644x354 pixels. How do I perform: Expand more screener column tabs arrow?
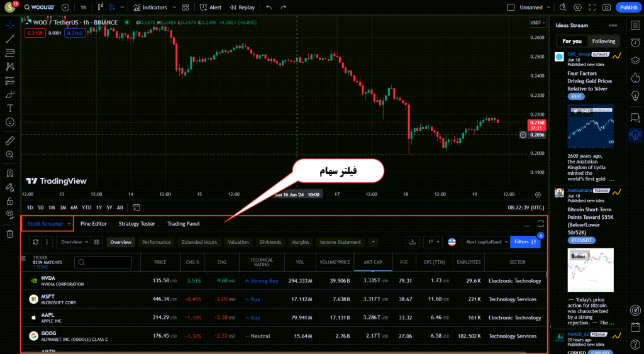(373, 242)
